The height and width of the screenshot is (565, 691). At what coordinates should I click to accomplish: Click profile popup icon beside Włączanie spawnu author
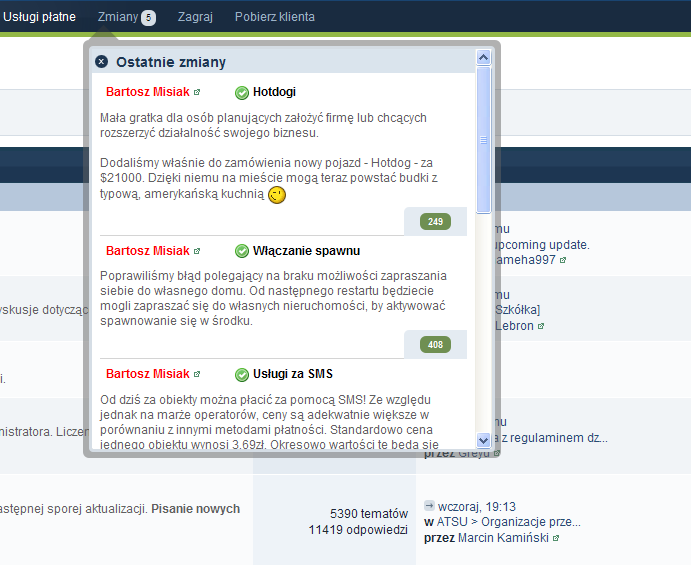tap(197, 251)
